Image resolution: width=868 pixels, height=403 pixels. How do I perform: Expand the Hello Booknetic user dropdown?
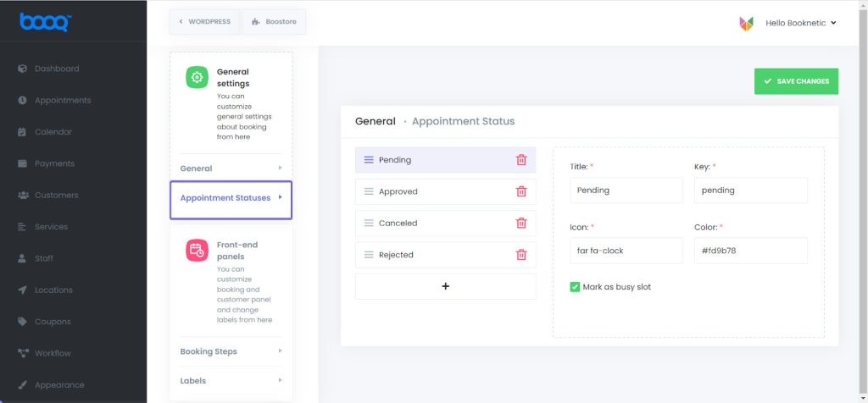pos(800,23)
